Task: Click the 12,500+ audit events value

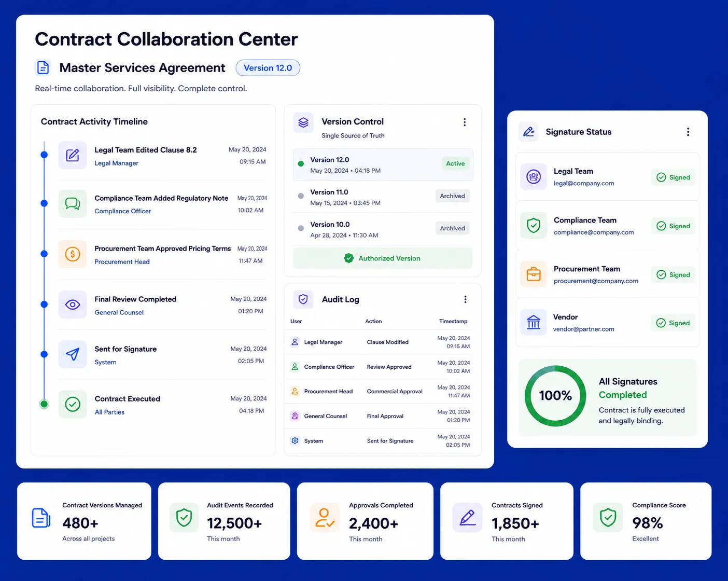Action: point(234,523)
